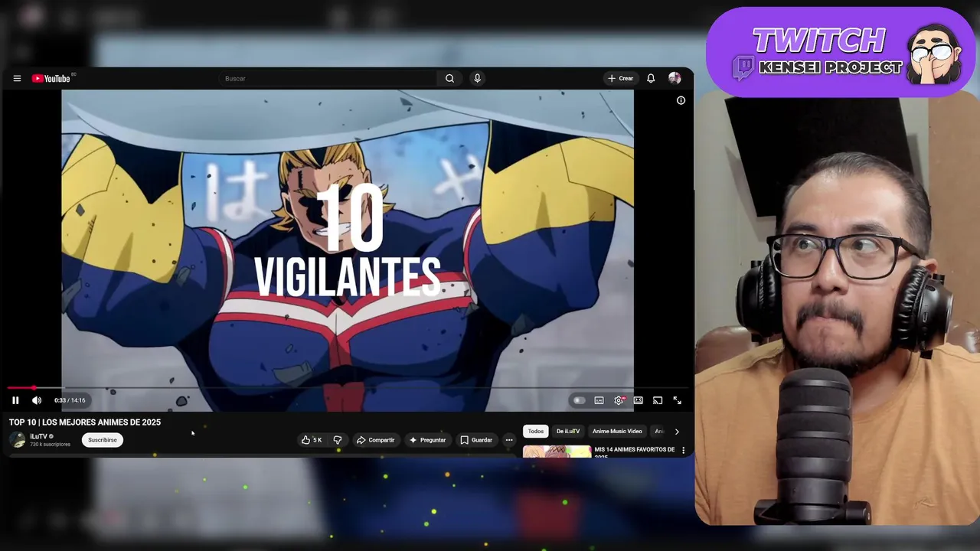Click the video title TOP 10 LOS MEJORES ANIMES

point(85,422)
